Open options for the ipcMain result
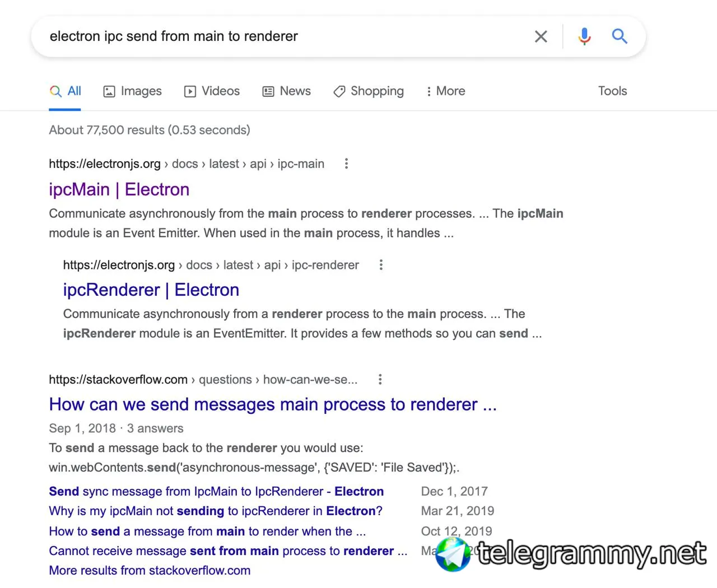 [346, 164]
